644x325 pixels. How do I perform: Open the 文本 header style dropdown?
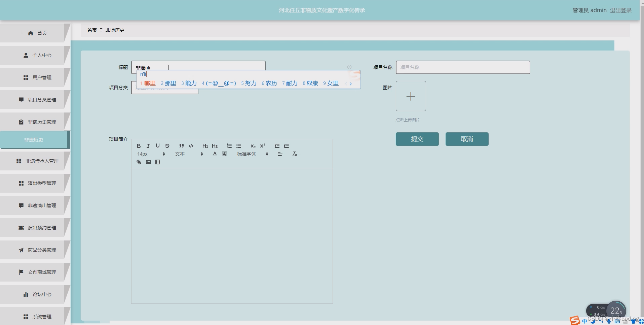click(x=189, y=154)
